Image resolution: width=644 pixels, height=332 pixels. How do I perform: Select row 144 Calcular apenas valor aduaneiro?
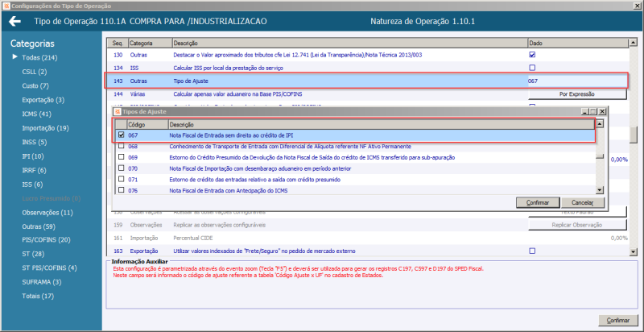click(367, 94)
